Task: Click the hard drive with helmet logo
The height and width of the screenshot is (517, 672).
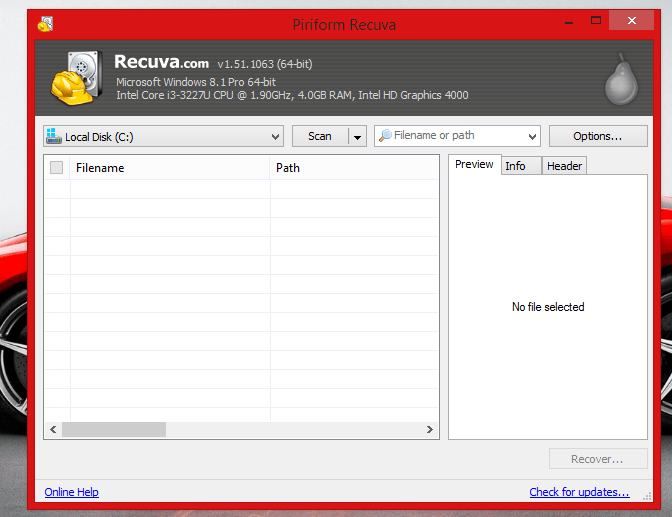Action: pyautogui.click(x=78, y=78)
